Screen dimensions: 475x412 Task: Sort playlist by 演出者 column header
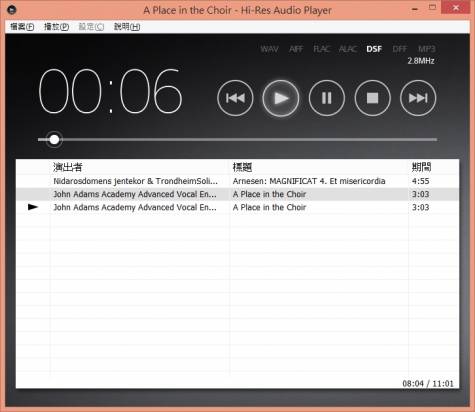68,167
